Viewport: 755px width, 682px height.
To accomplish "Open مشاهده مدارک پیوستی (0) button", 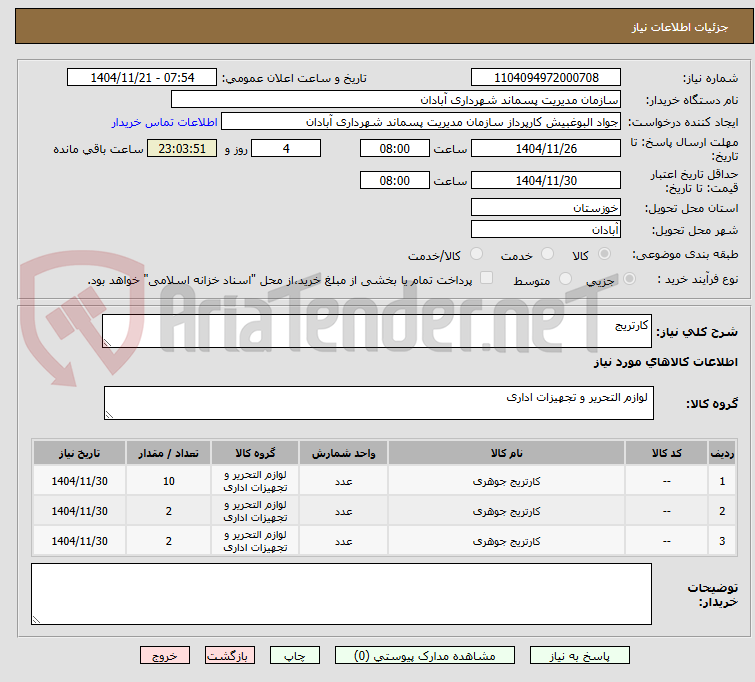I will point(425,656).
